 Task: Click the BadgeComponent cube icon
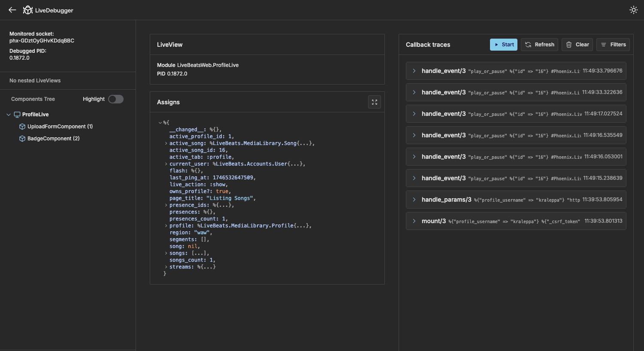22,139
